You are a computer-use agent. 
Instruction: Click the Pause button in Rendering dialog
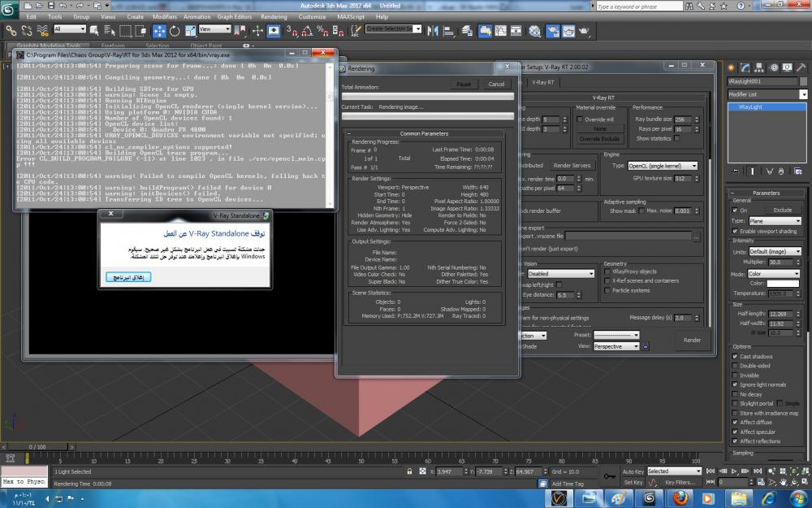(464, 84)
